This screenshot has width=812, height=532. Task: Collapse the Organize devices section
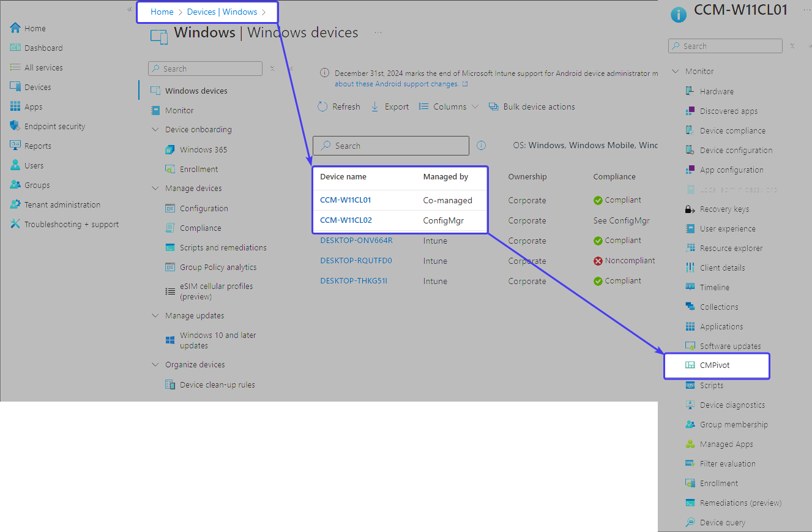click(155, 365)
